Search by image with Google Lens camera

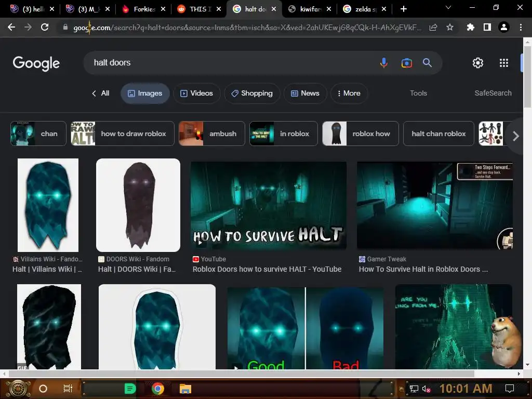coord(406,63)
